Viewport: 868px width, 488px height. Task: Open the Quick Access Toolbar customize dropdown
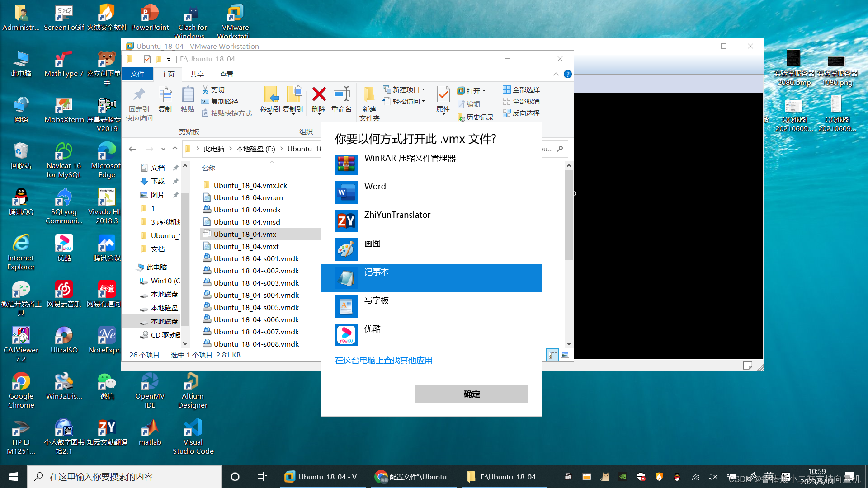[x=169, y=59]
